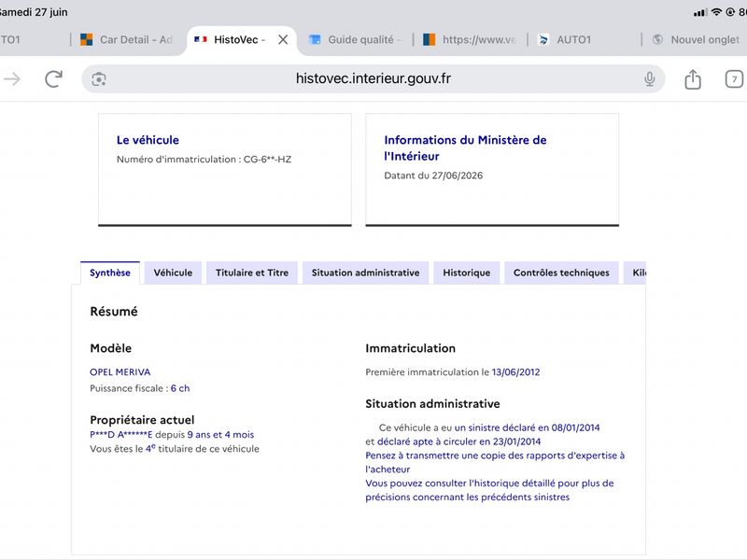The image size is (747, 560).
Task: Select Situation administrative tab
Action: click(x=365, y=273)
